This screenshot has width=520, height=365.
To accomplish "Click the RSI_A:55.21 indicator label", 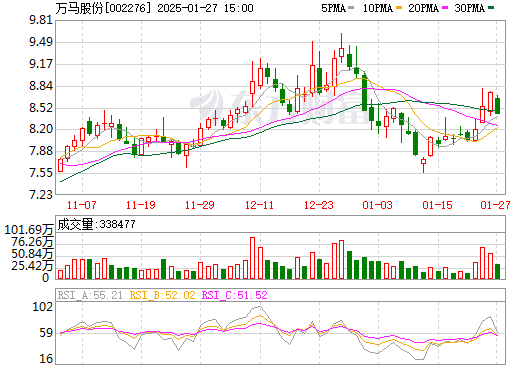I will 90,295.
